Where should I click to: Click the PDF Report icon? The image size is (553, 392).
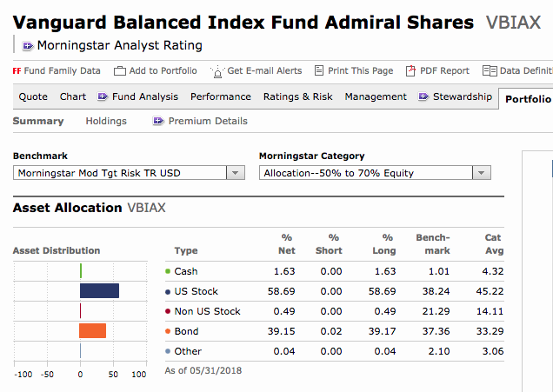[410, 71]
